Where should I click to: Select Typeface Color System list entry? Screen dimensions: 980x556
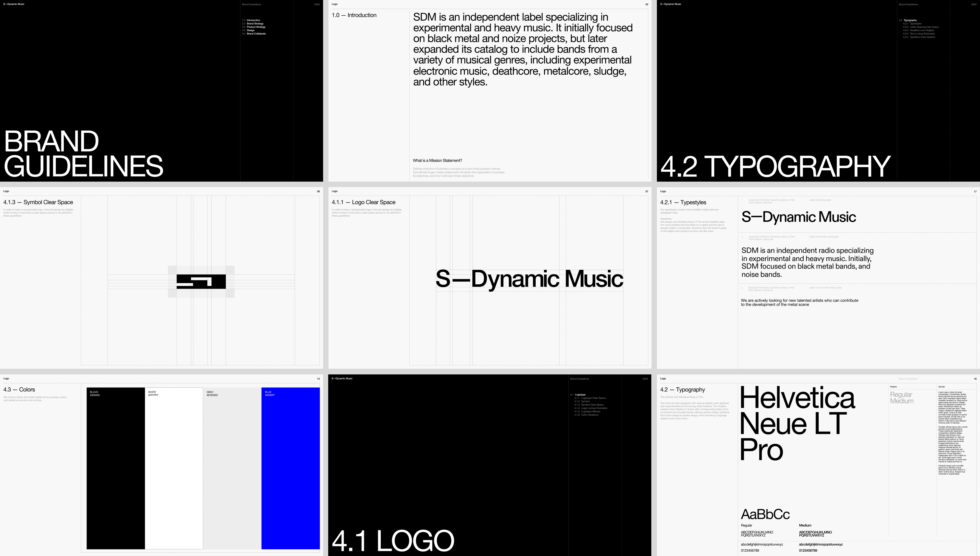922,37
